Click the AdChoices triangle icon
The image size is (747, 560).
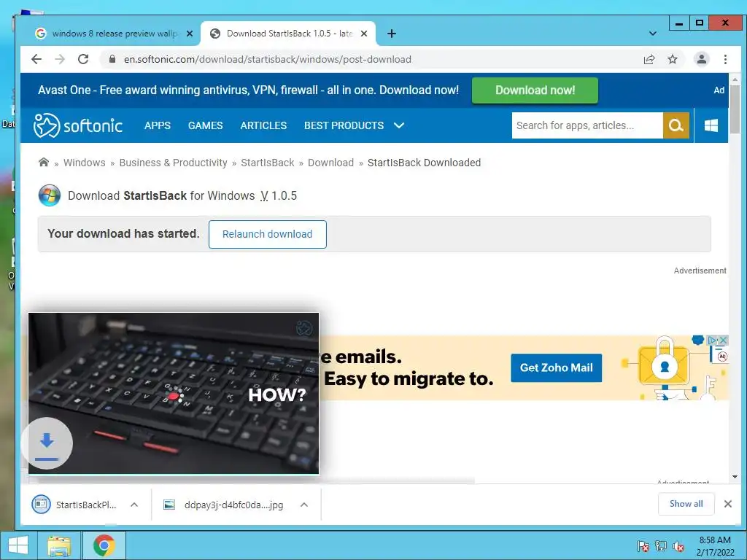[x=713, y=340]
